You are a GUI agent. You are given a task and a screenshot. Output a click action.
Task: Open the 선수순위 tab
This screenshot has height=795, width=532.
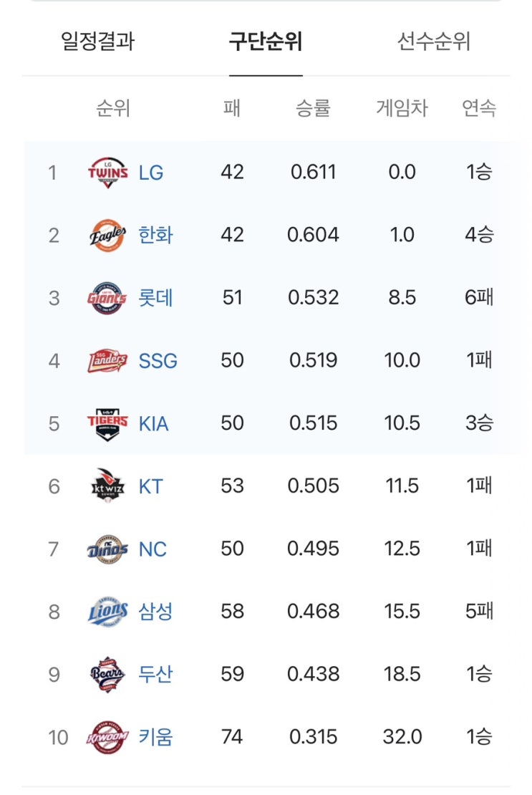434,42
